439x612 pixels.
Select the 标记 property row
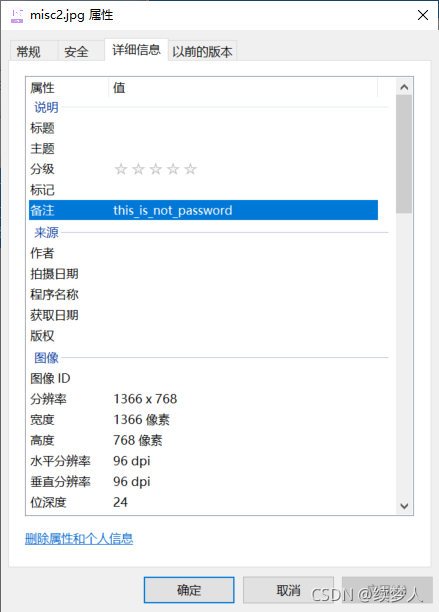coord(203,190)
